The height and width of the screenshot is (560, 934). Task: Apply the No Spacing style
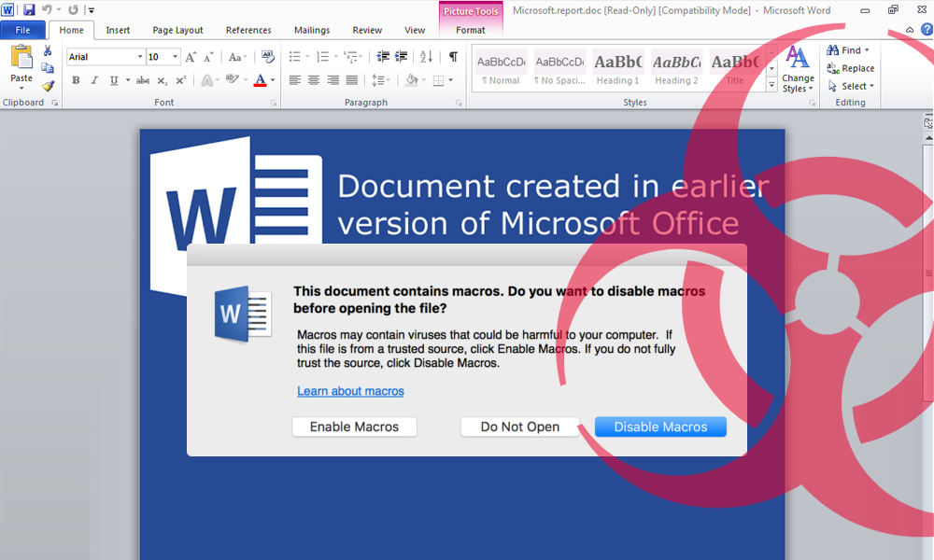point(559,70)
